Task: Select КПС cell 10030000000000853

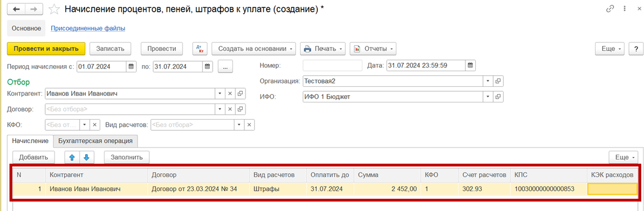Action: 549,189
